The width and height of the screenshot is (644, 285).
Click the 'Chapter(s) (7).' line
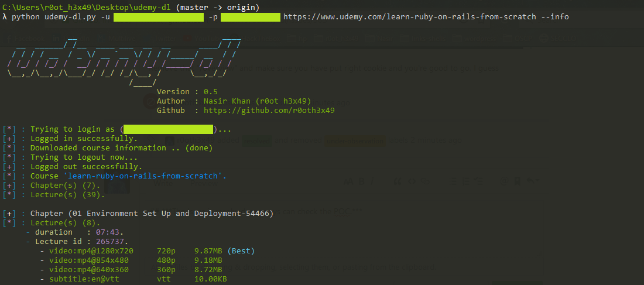[66, 185]
